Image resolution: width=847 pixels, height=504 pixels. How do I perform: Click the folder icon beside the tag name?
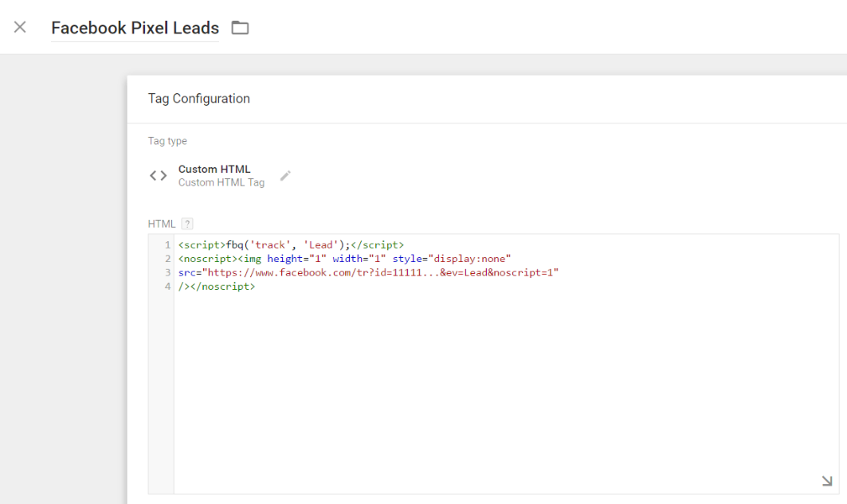tap(240, 28)
